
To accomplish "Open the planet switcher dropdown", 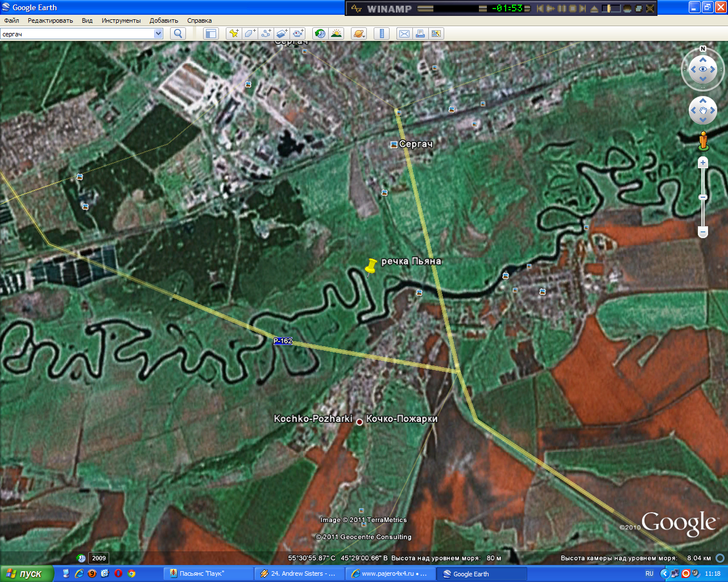I will (x=359, y=34).
